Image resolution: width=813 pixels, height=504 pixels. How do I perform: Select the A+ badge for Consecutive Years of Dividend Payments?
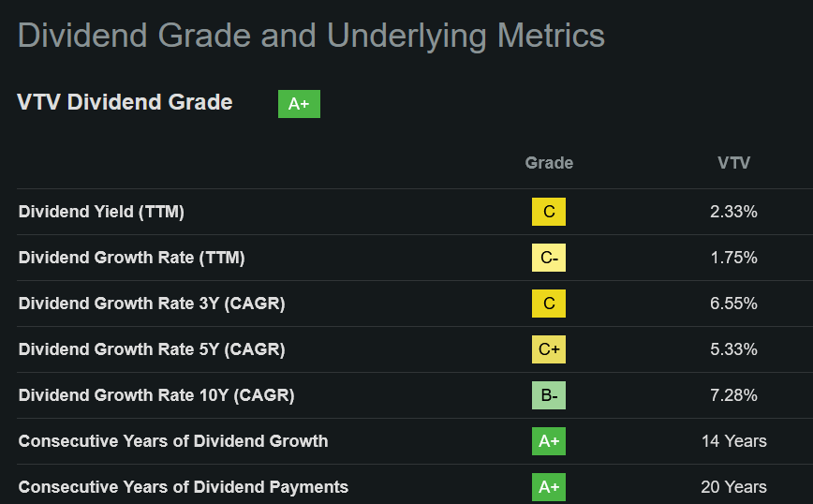549,487
